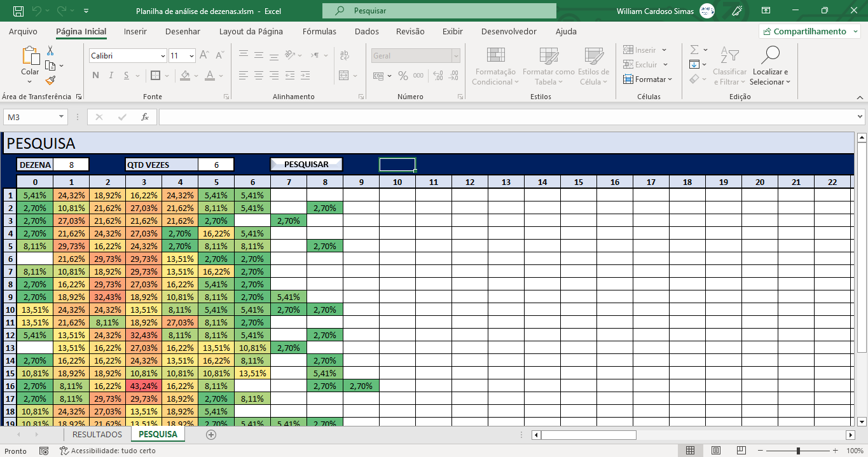Switch to Page Layout view in status bar

pos(716,451)
